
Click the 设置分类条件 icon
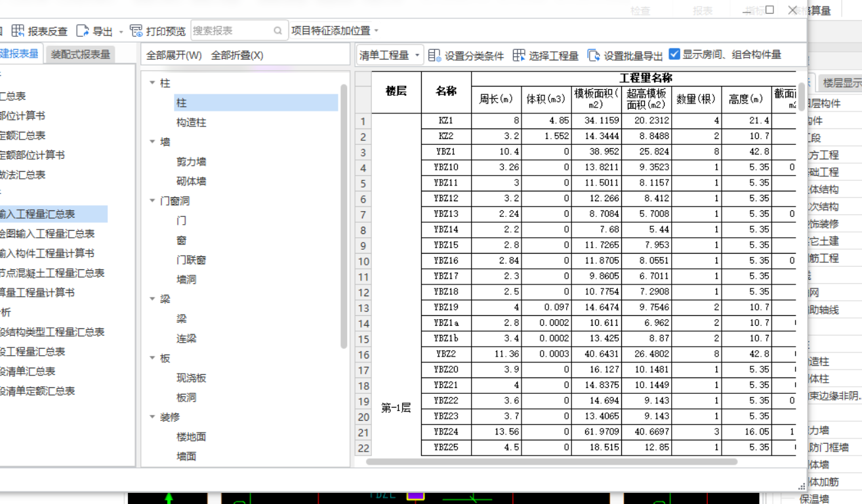434,56
